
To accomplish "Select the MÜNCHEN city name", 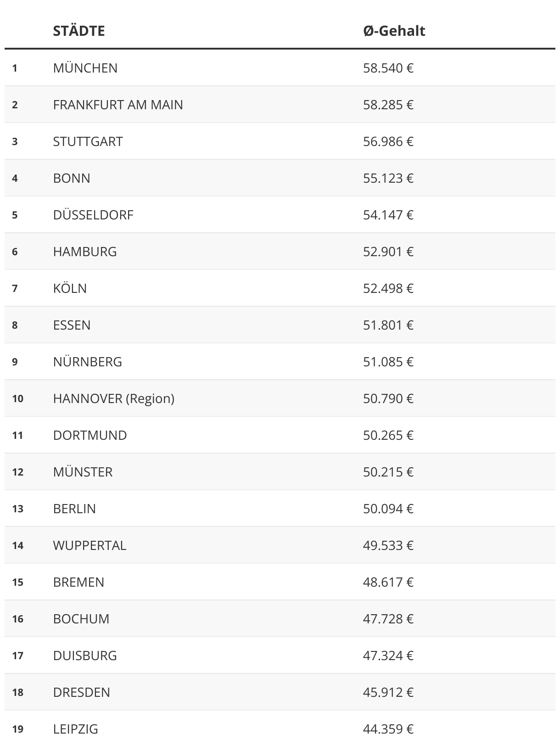I will (85, 68).
